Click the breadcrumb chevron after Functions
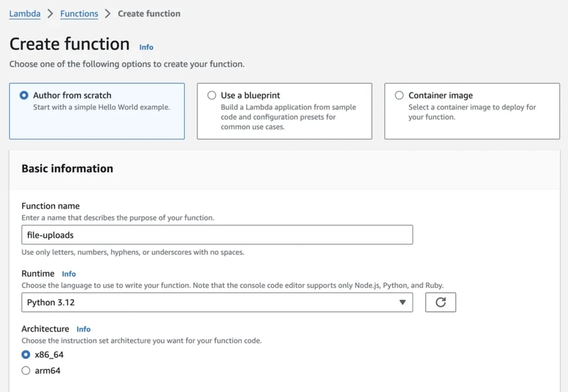Screen dimensions: 568x392 click(108, 13)
